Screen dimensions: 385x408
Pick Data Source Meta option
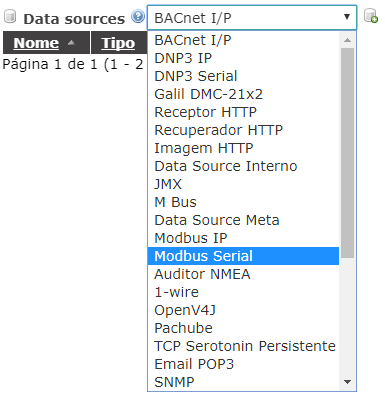(x=243, y=220)
